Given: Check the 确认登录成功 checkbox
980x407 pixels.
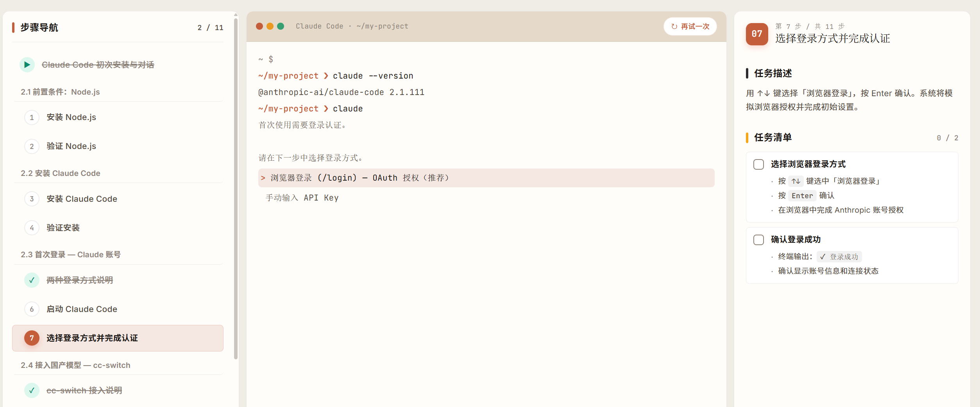Looking at the screenshot, I should (x=758, y=240).
